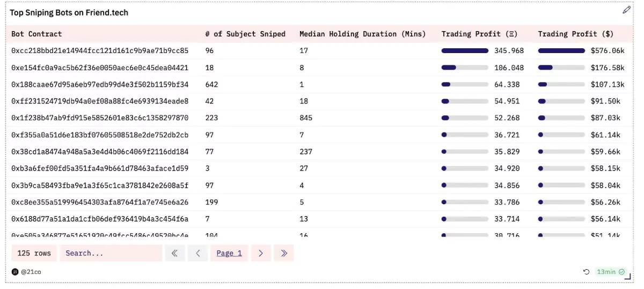
Task: Open the Page 1 link
Action: coord(229,253)
